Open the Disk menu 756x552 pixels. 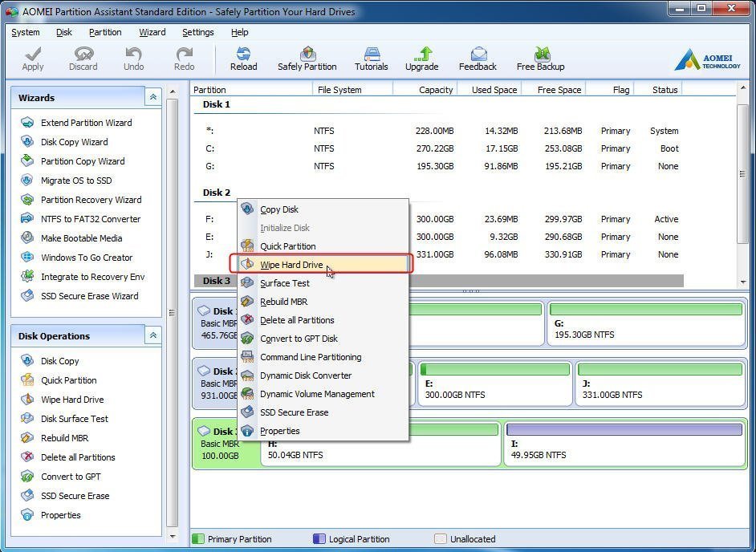click(x=64, y=32)
